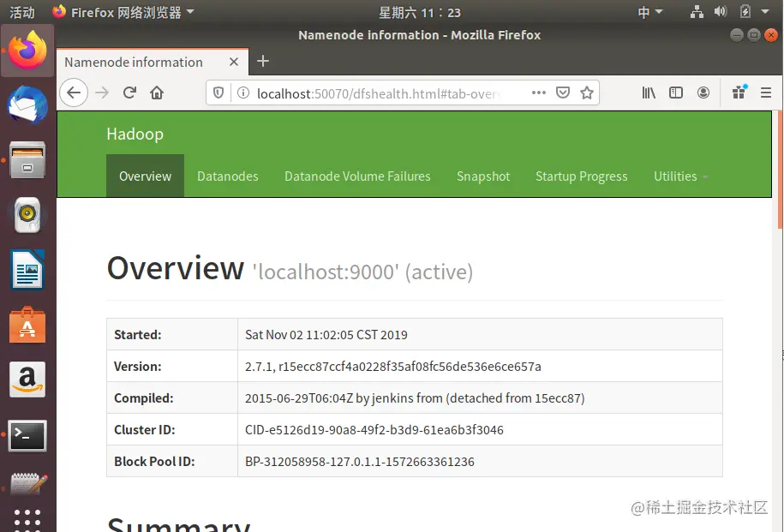784x532 pixels.
Task: Open the clock calendar 星期六 11:23
Action: point(420,13)
